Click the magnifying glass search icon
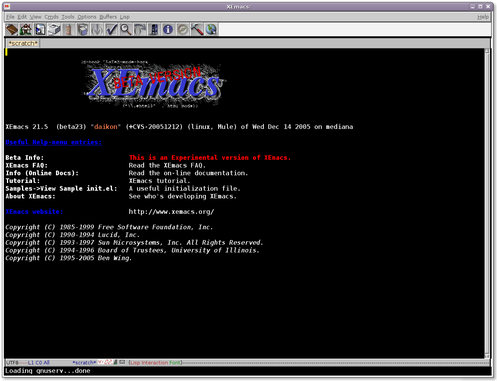 pyautogui.click(x=126, y=30)
